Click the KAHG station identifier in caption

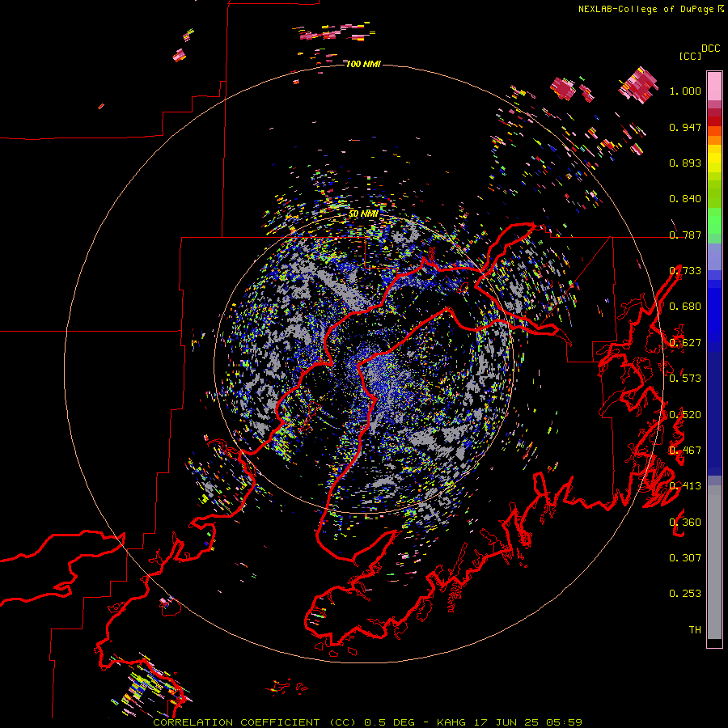451,722
